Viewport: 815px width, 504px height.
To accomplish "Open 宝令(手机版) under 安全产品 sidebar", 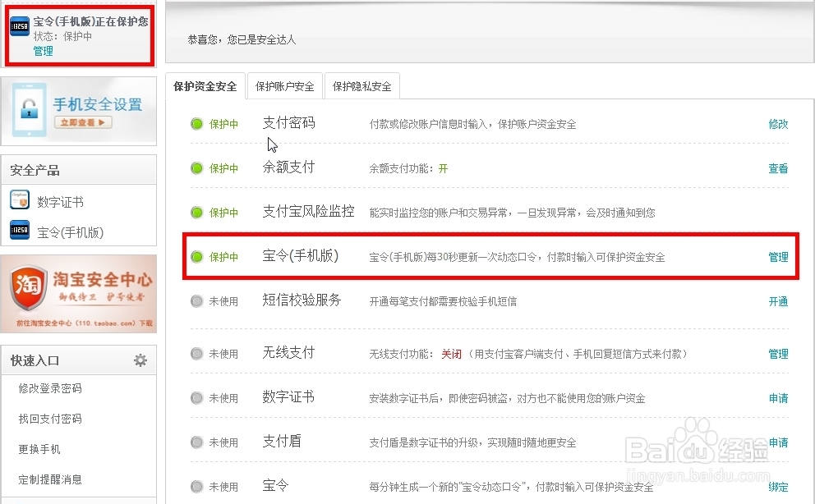I will (70, 232).
